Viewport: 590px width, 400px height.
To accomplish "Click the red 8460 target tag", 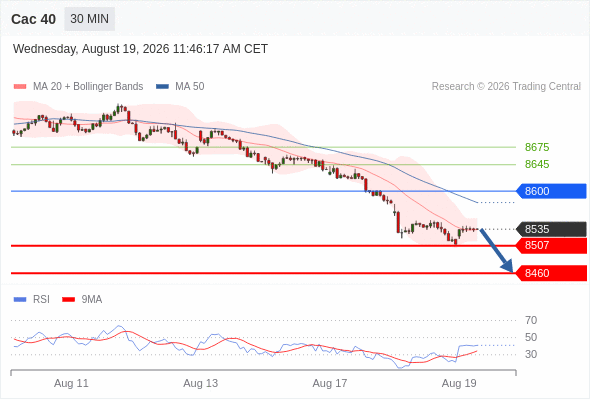I will [x=551, y=273].
